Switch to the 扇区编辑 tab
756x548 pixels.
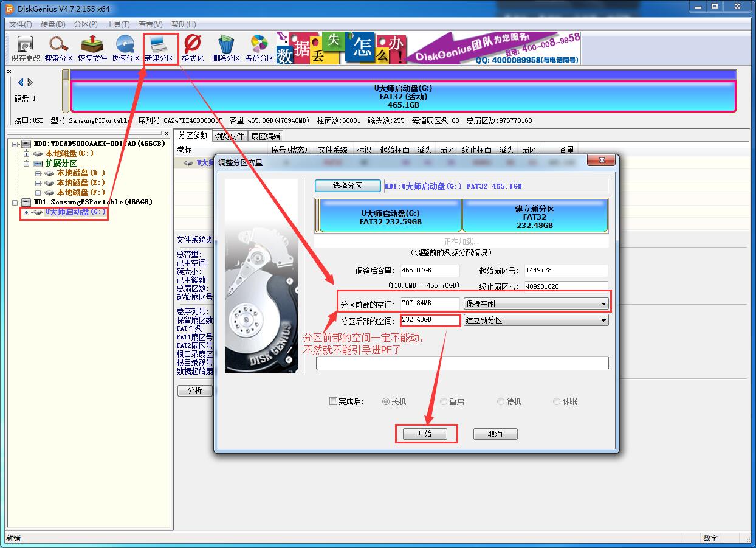point(266,136)
